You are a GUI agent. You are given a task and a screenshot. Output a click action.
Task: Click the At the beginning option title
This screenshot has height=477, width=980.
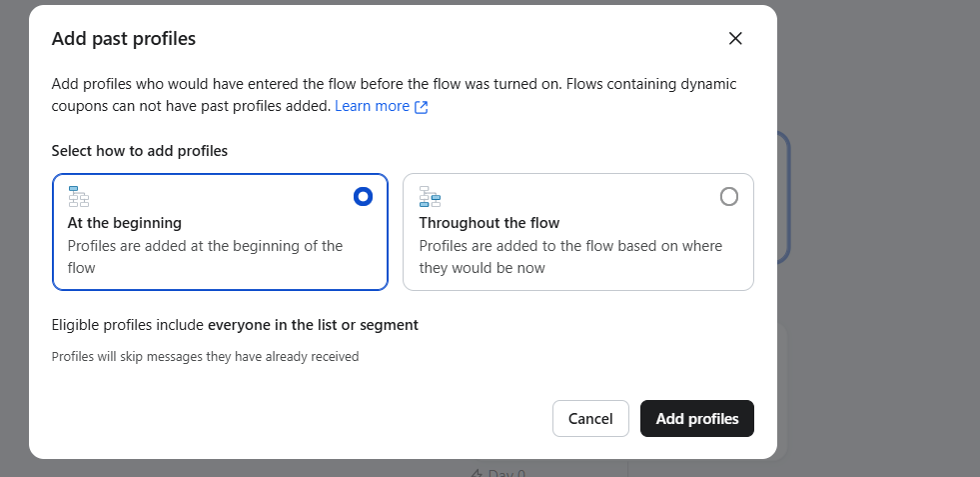125,223
